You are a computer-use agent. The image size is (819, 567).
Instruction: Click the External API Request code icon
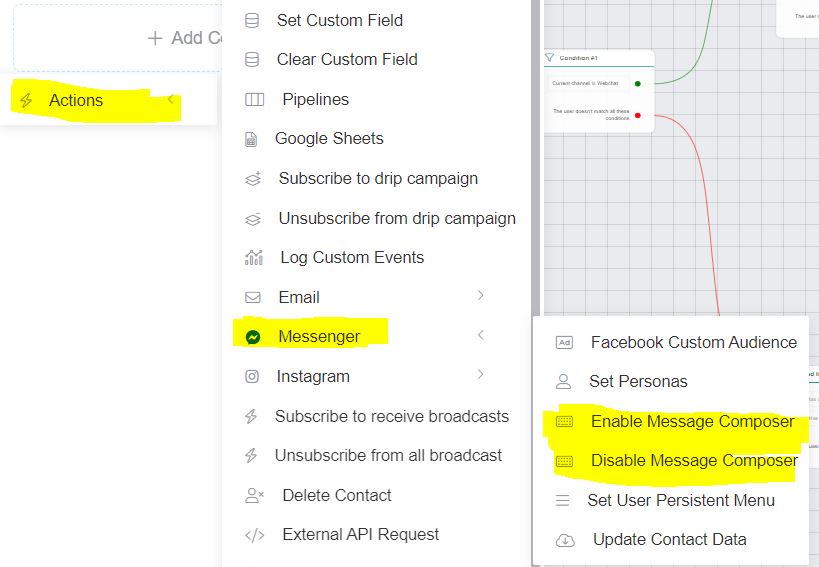coord(254,535)
